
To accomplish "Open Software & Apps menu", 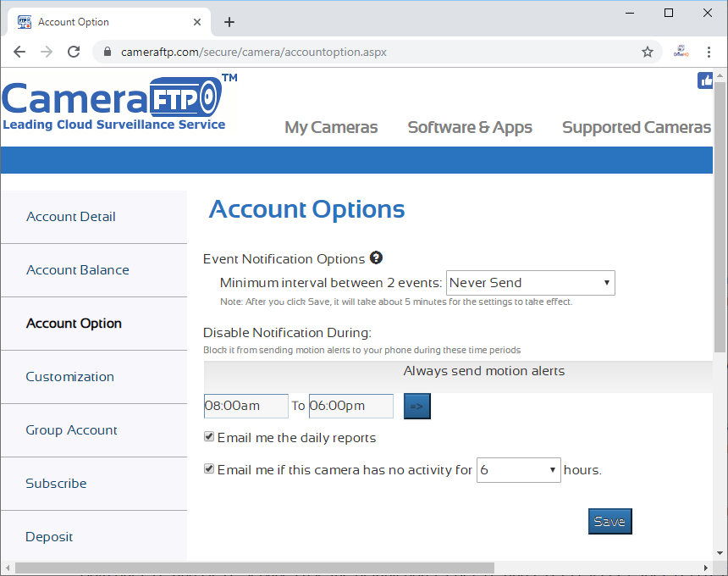I will click(470, 128).
